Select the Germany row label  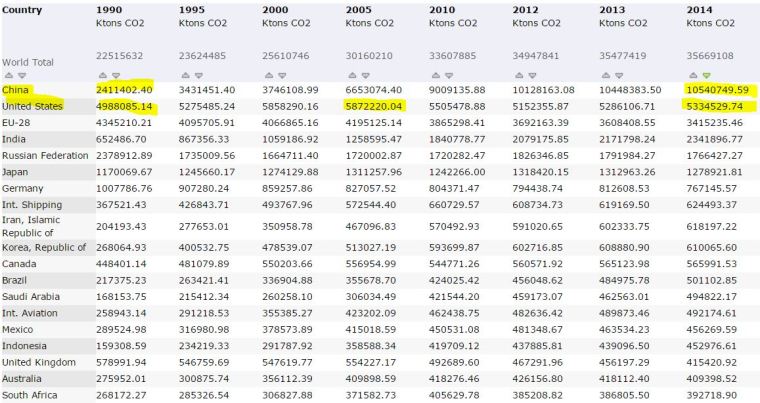coord(22,188)
